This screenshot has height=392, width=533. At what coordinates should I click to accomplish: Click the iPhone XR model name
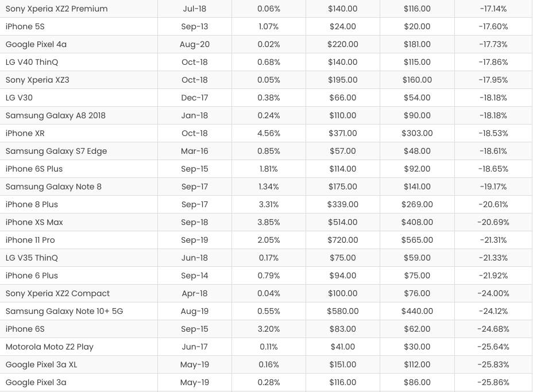pyautogui.click(x=25, y=133)
